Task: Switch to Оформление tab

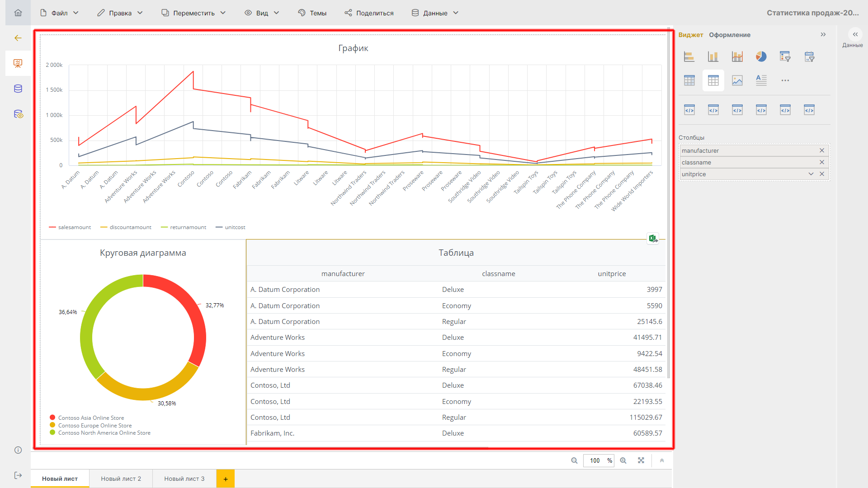Action: point(729,35)
